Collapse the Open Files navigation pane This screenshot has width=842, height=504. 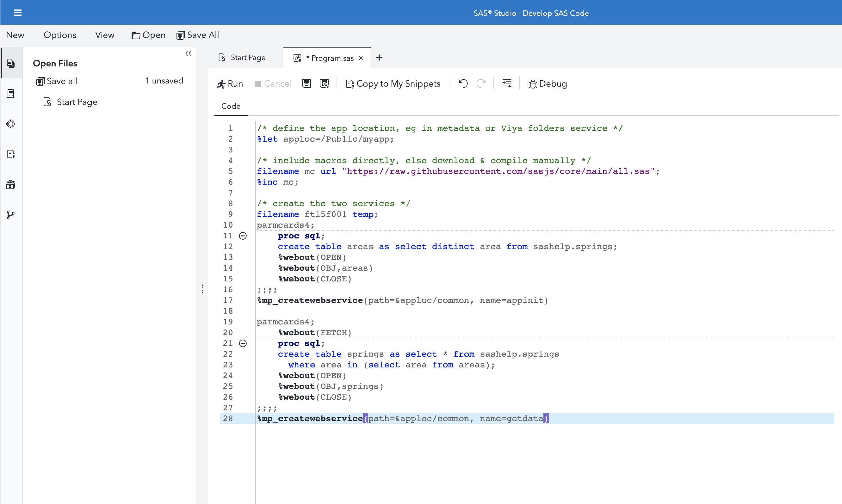188,53
